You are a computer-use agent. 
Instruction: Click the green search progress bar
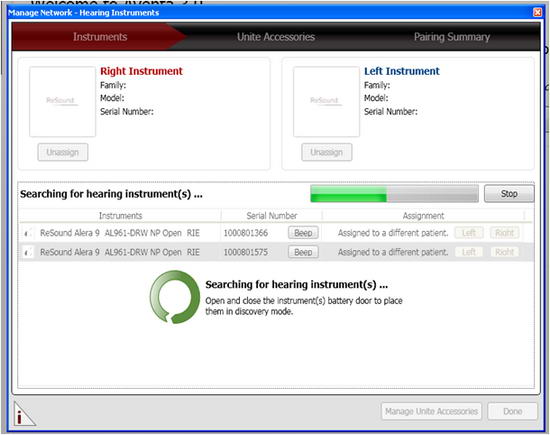pyautogui.click(x=394, y=194)
